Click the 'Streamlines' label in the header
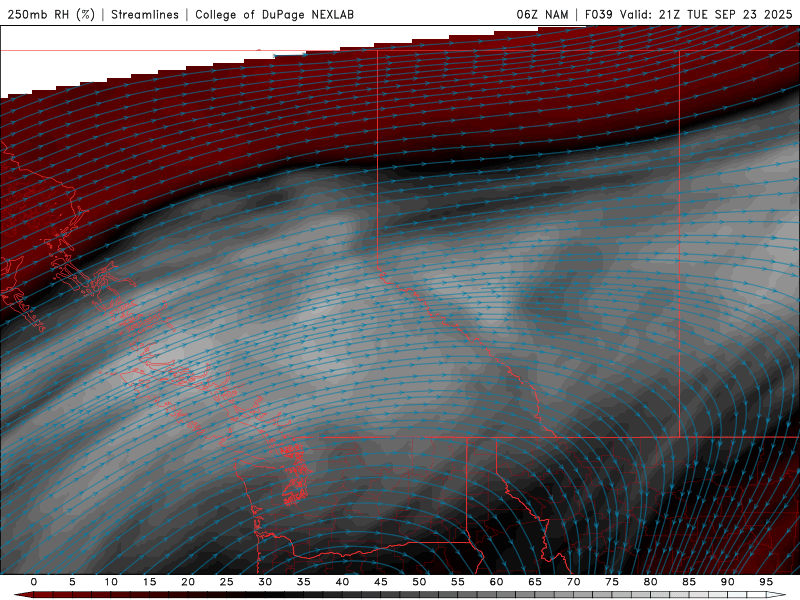This screenshot has width=800, height=600. pyautogui.click(x=145, y=14)
